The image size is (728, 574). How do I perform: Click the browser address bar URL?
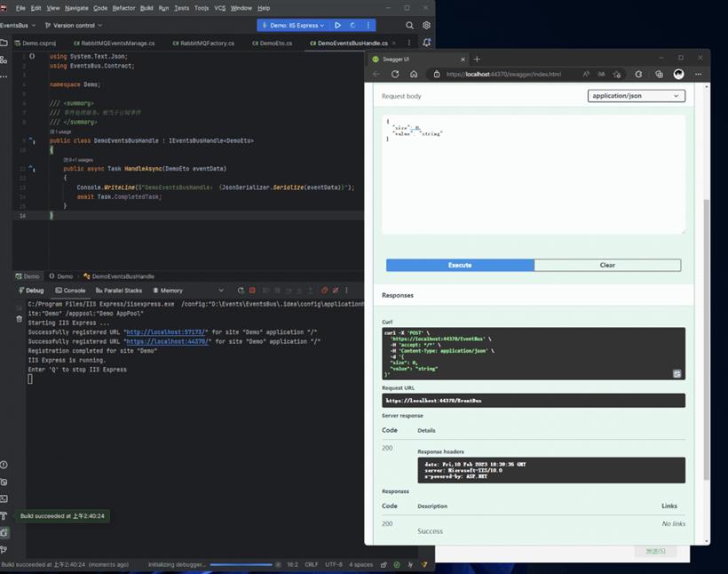point(503,74)
